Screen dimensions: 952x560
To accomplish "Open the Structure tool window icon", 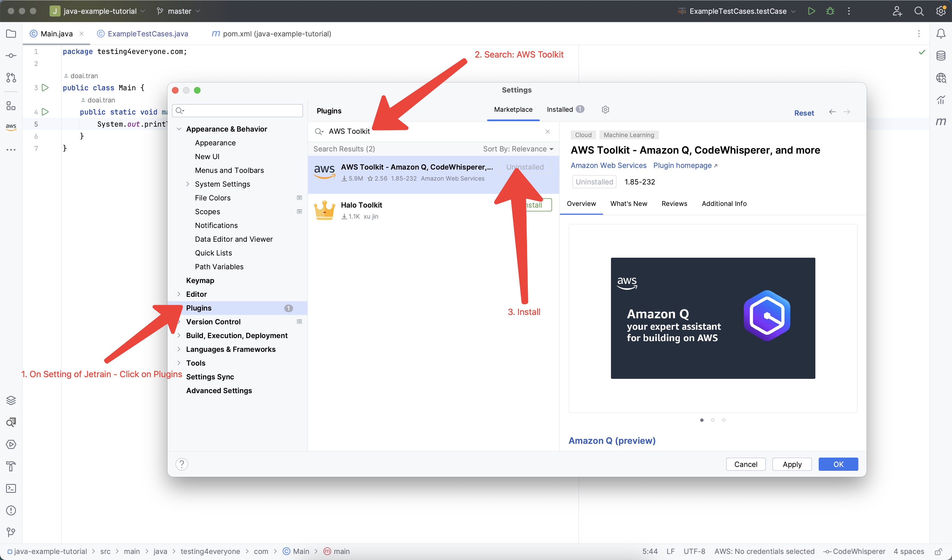I will click(x=11, y=106).
